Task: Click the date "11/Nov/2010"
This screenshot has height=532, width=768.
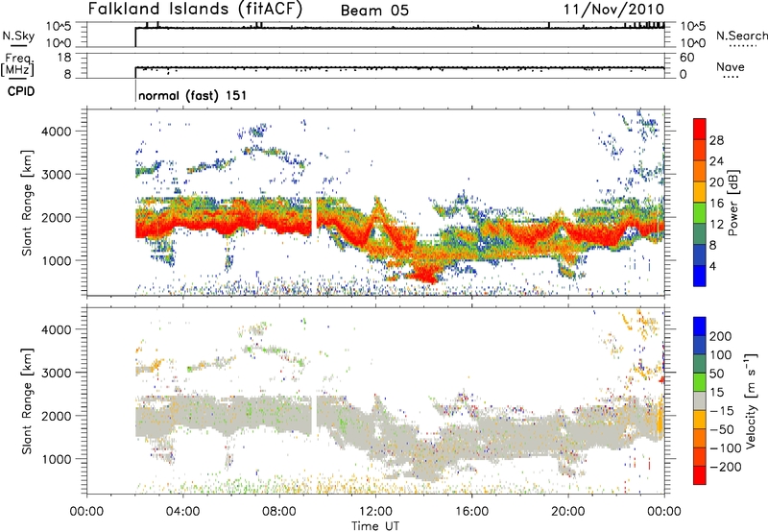Action: [x=613, y=10]
